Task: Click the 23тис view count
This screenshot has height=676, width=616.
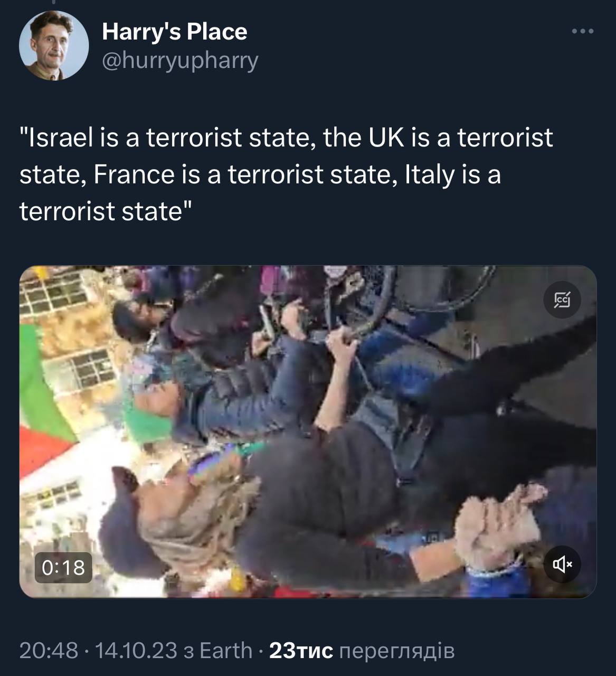Action: [x=301, y=651]
